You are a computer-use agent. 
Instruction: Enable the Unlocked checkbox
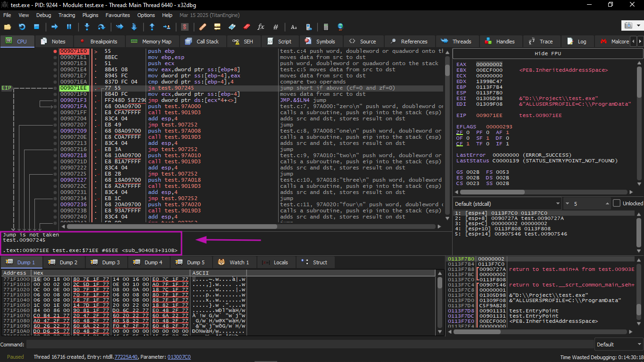(617, 203)
